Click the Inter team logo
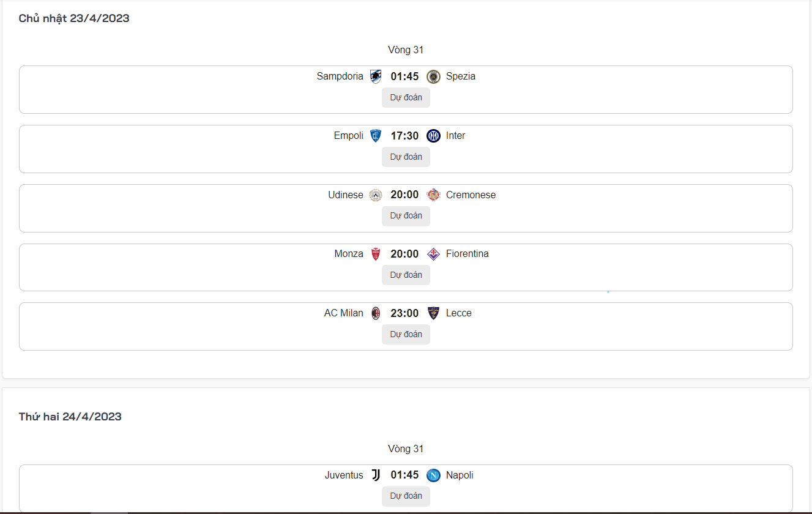812x514 pixels. point(433,136)
